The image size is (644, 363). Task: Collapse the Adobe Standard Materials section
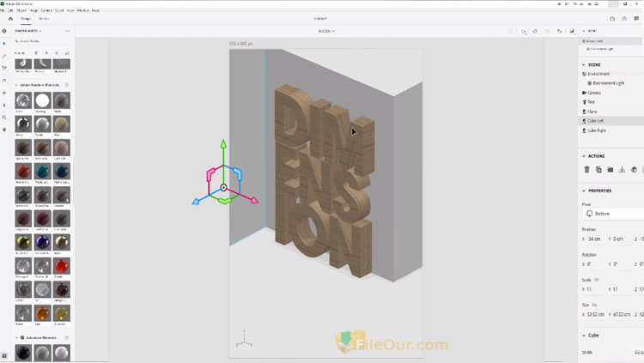tap(16, 85)
